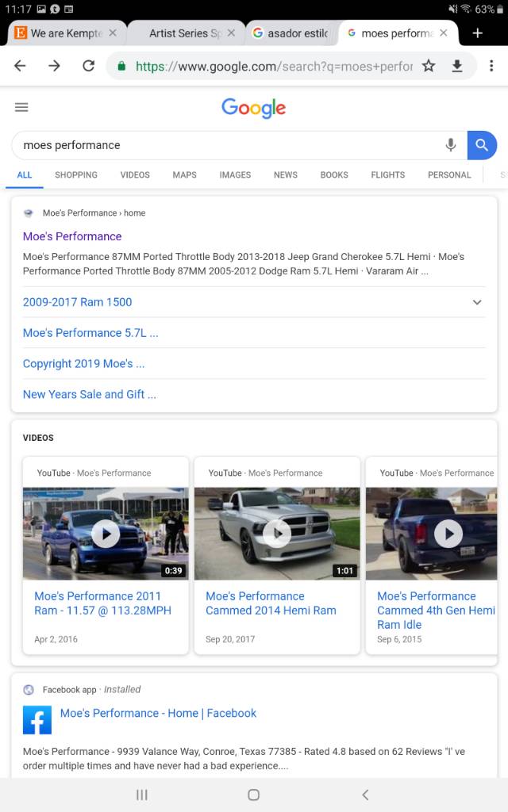Close the 'We are Kempte' tab
The height and width of the screenshot is (812, 508).
(x=113, y=33)
